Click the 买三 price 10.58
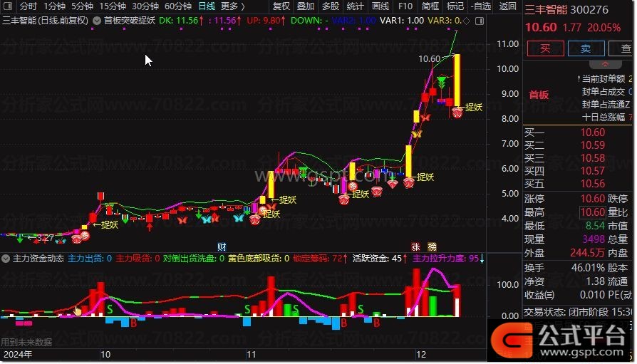The width and height of the screenshot is (637, 364). 593,158
